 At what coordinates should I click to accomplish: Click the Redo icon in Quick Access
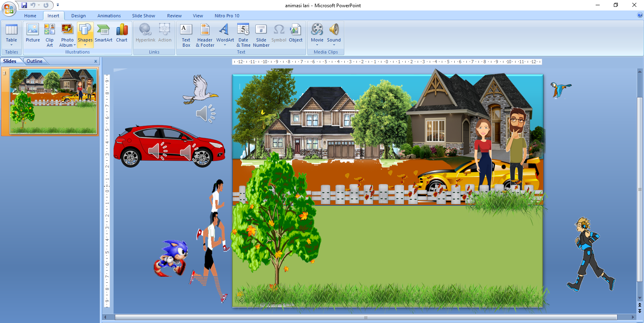click(x=46, y=5)
